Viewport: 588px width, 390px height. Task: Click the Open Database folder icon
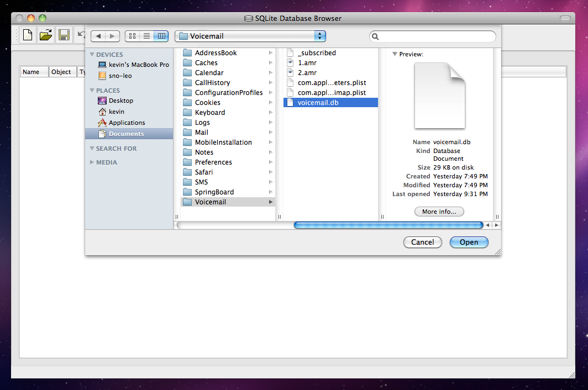pyautogui.click(x=46, y=35)
